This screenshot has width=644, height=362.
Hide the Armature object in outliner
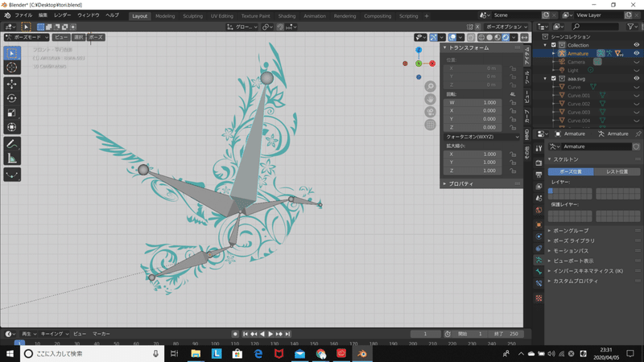click(x=636, y=53)
